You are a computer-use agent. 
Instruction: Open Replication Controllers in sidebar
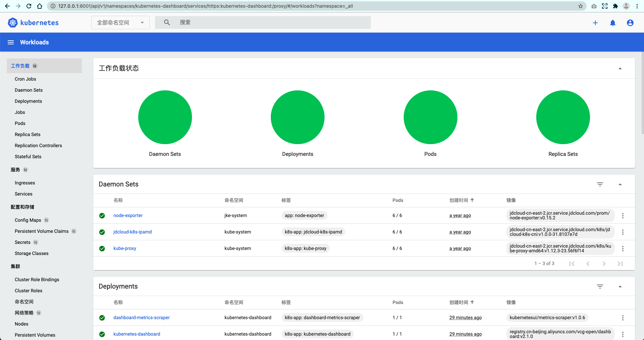tap(38, 145)
